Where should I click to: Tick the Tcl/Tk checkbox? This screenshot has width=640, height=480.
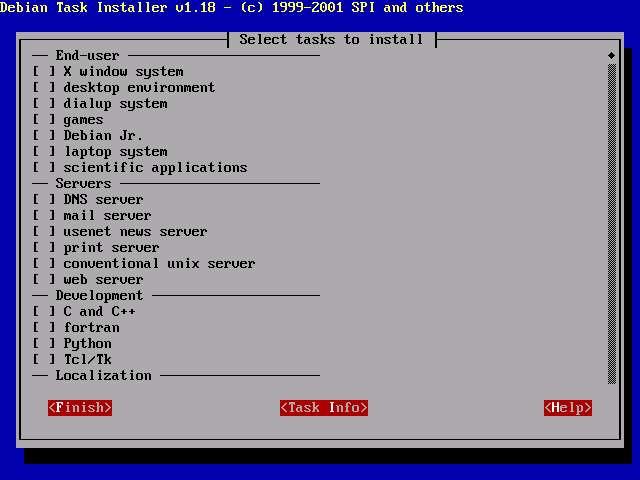coord(44,360)
